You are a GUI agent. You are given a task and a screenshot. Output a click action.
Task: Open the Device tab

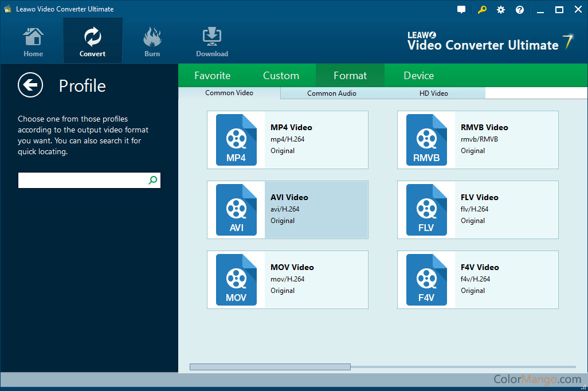(x=418, y=76)
